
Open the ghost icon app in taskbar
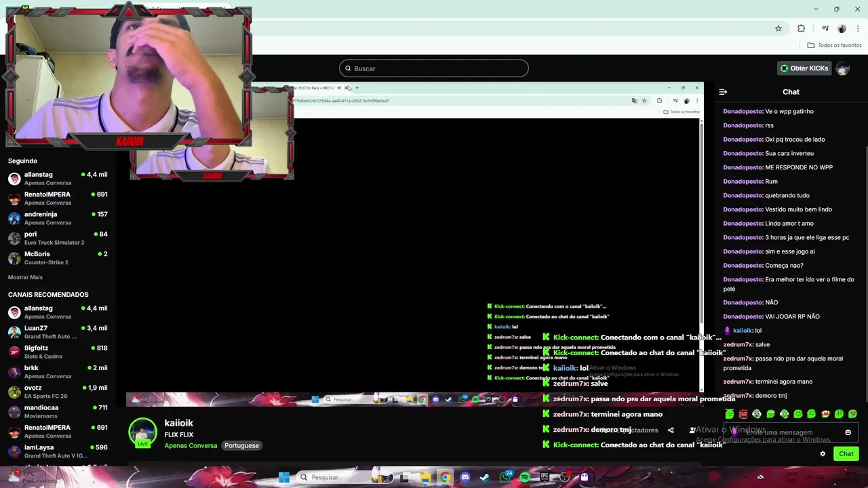coord(585,477)
